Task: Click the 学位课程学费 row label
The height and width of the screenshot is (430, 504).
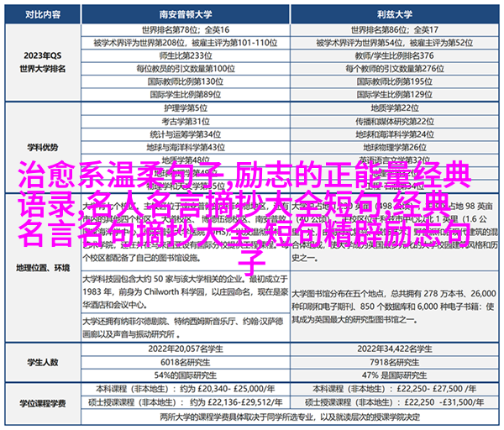Action: pos(43,404)
